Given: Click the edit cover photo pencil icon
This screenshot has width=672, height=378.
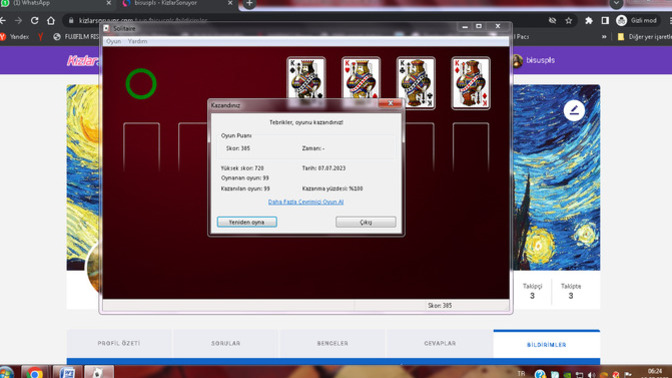Looking at the screenshot, I should coord(574,111).
